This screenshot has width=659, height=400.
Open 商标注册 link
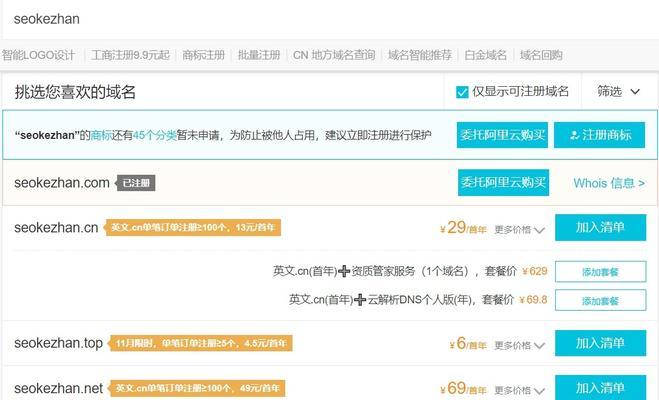point(203,55)
